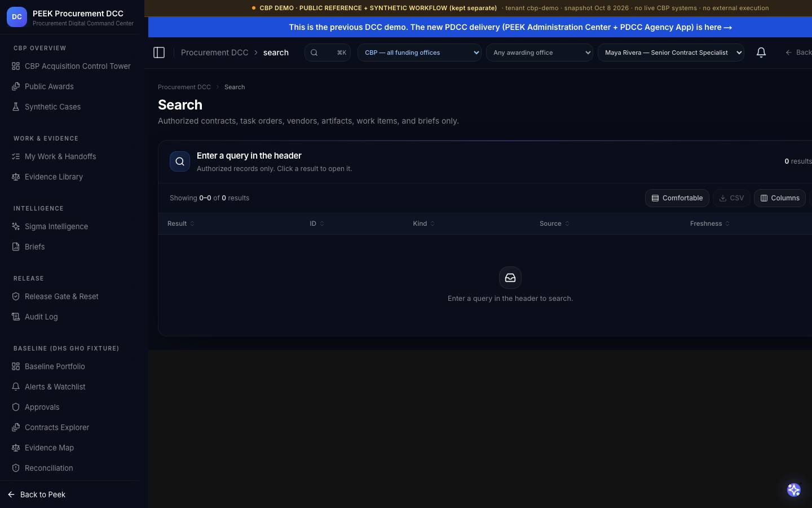The image size is (812, 508).
Task: Click the Back button in header
Action: point(798,52)
